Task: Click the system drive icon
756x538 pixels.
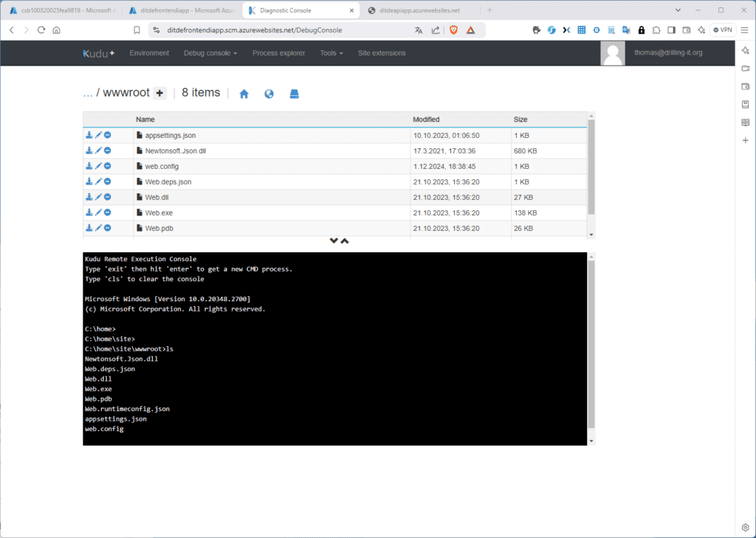Action: [294, 94]
